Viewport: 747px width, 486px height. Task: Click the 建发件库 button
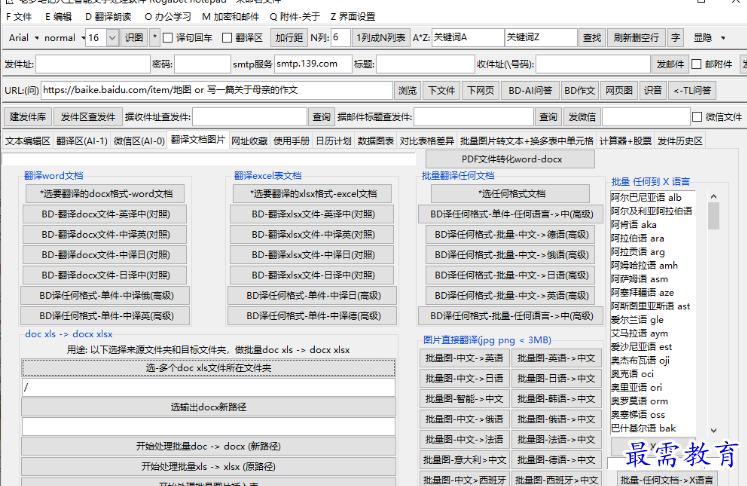(x=28, y=117)
